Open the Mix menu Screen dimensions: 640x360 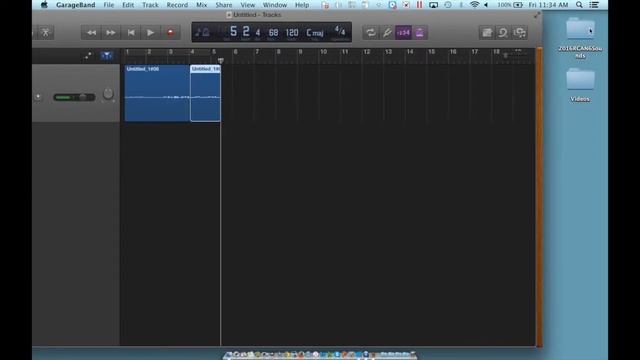click(x=202, y=5)
